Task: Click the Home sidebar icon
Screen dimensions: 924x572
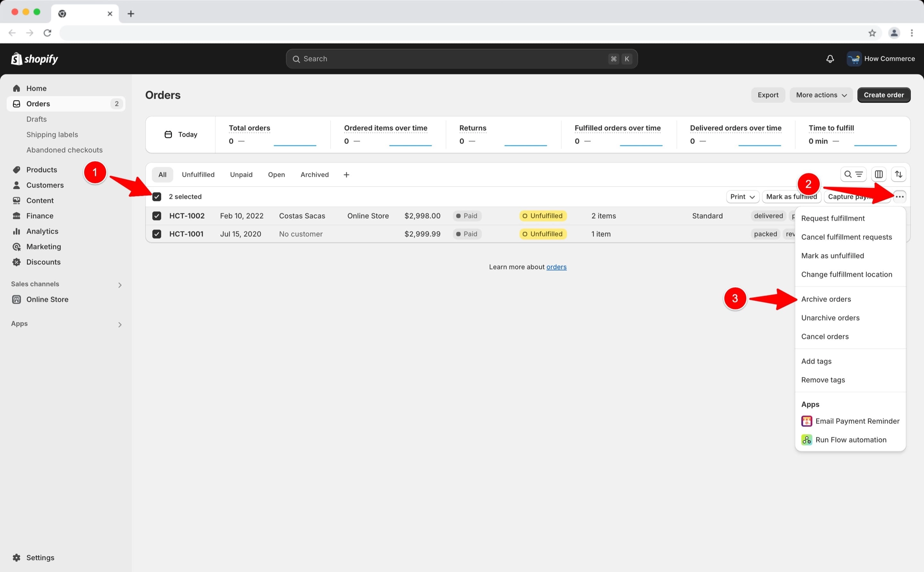Action: point(16,88)
